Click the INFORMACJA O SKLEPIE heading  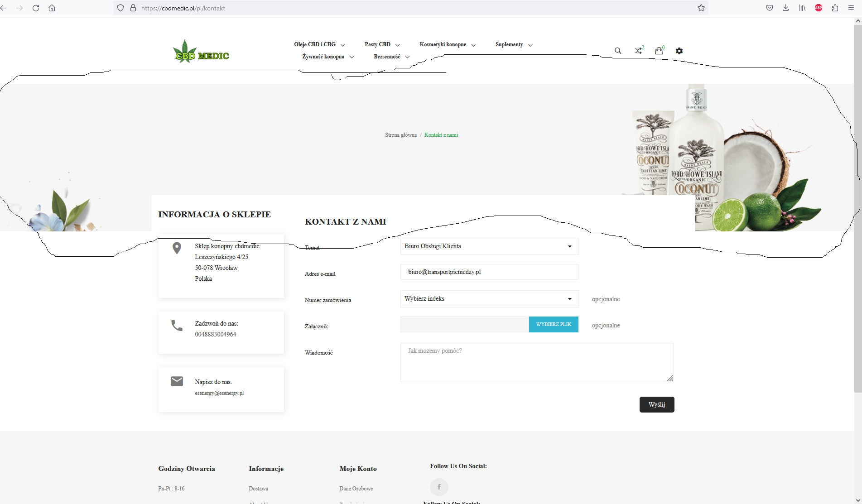pos(214,215)
